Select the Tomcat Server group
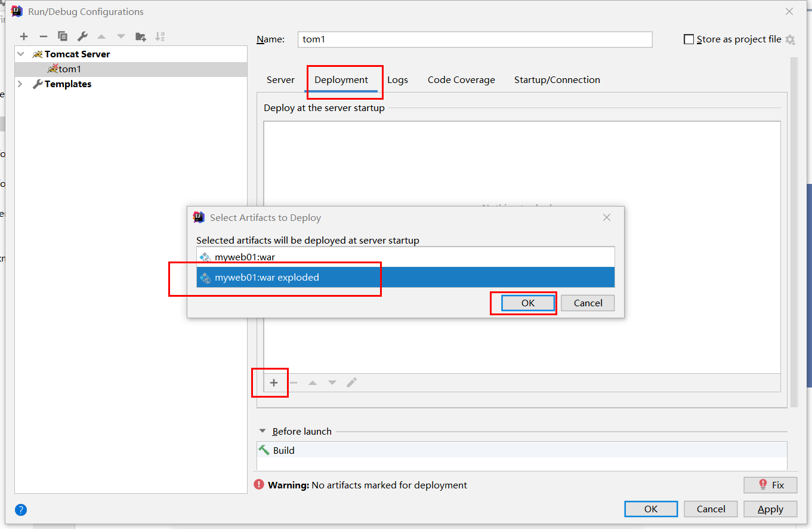The width and height of the screenshot is (812, 529). [x=131, y=54]
